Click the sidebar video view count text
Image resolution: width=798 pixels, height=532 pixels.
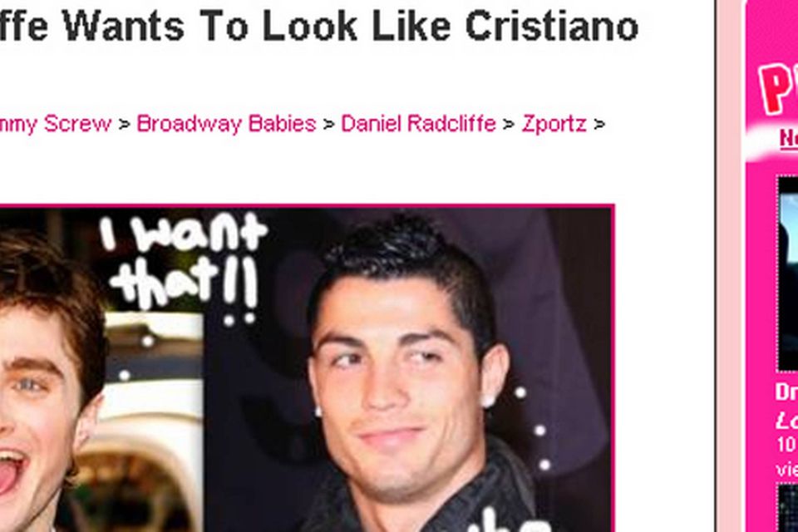[787, 456]
